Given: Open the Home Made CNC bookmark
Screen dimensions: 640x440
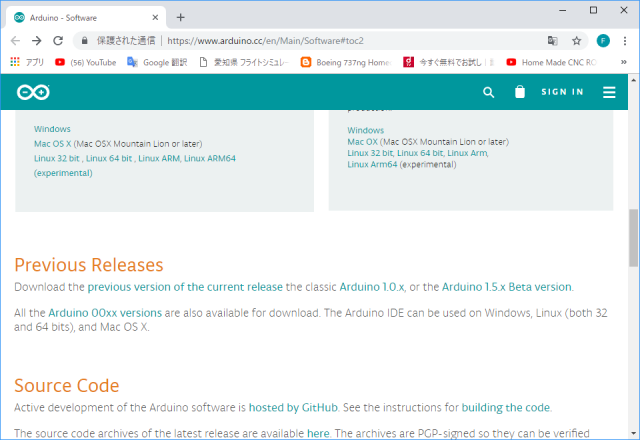Looking at the screenshot, I should pyautogui.click(x=551, y=62).
